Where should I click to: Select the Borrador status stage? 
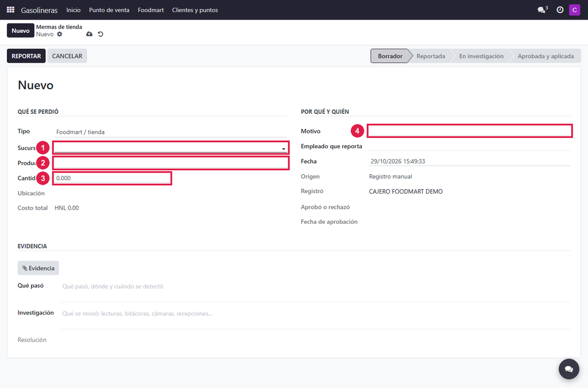[x=390, y=56]
